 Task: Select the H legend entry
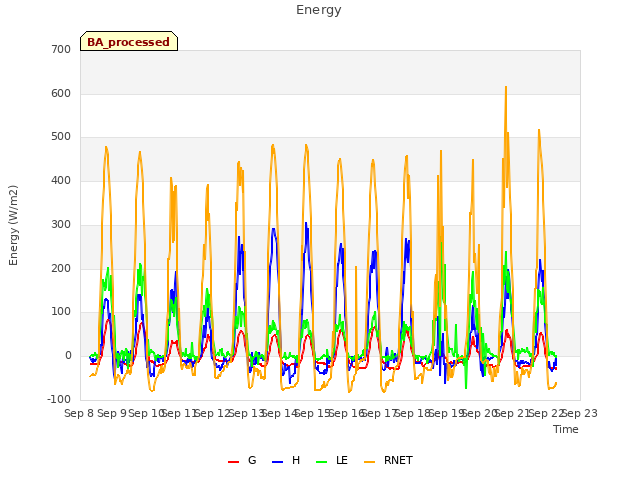click(x=286, y=460)
